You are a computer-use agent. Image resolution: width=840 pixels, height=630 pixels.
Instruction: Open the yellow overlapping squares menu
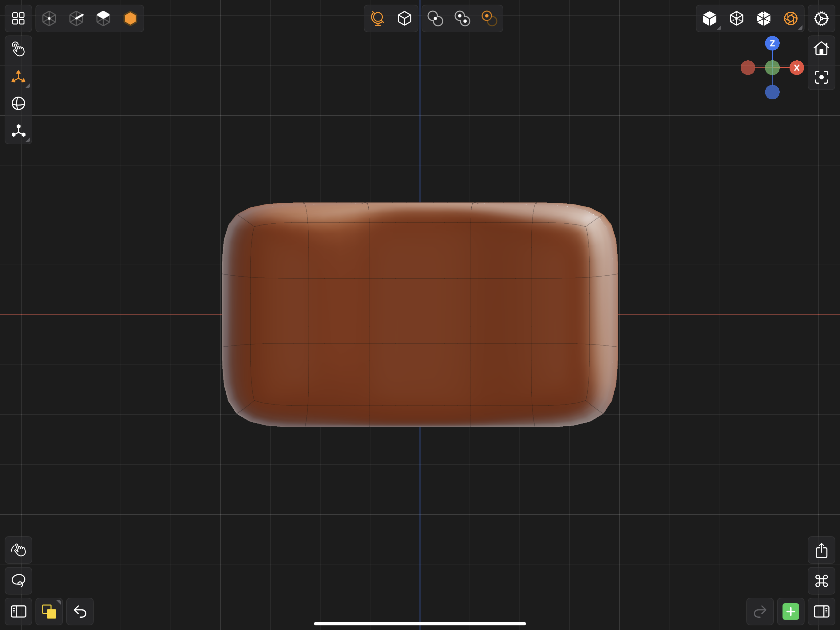[x=49, y=611]
